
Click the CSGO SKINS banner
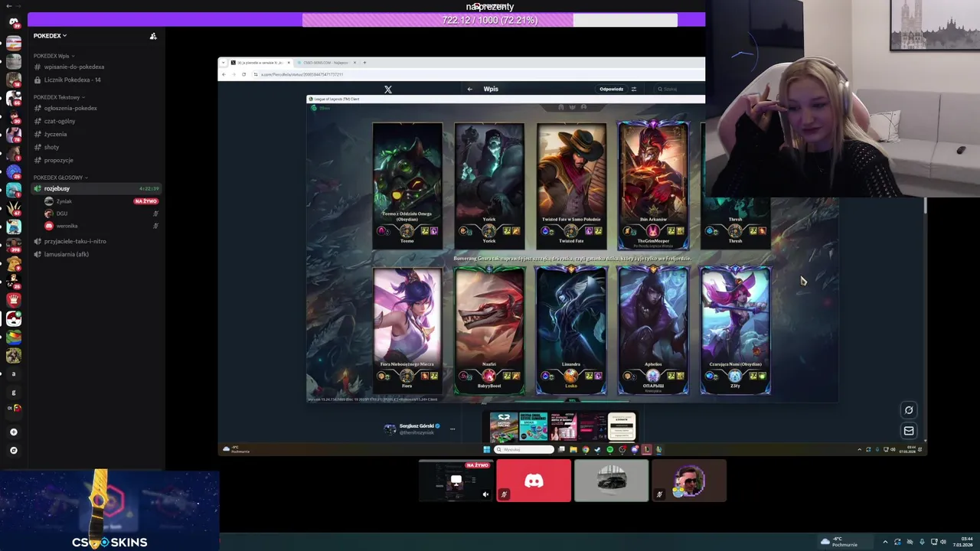coord(109,510)
